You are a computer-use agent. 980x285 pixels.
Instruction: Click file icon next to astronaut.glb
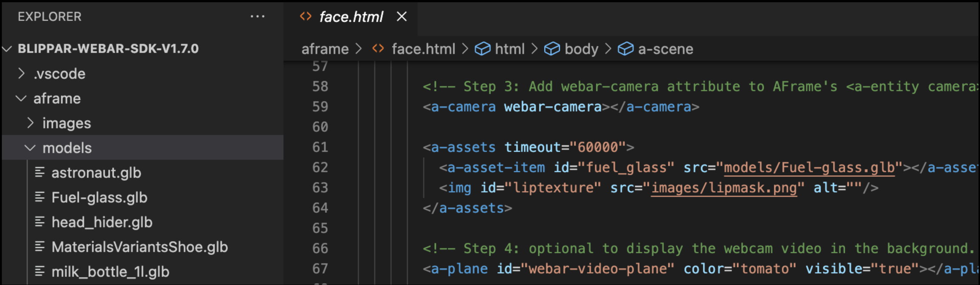[x=40, y=172]
